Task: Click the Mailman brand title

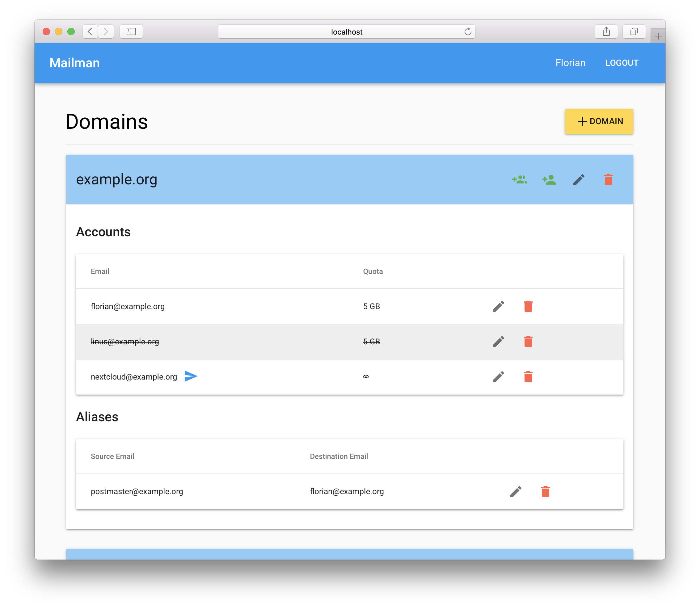Action: click(74, 63)
